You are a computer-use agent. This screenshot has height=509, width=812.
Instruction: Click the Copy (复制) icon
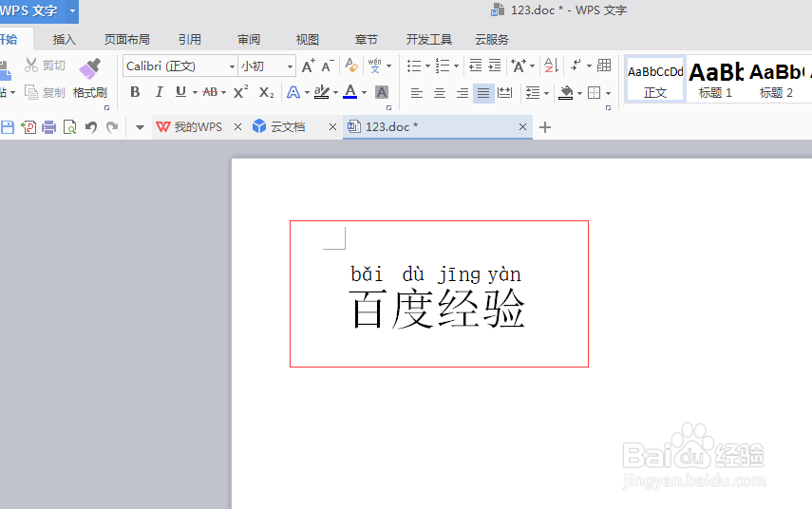31,92
